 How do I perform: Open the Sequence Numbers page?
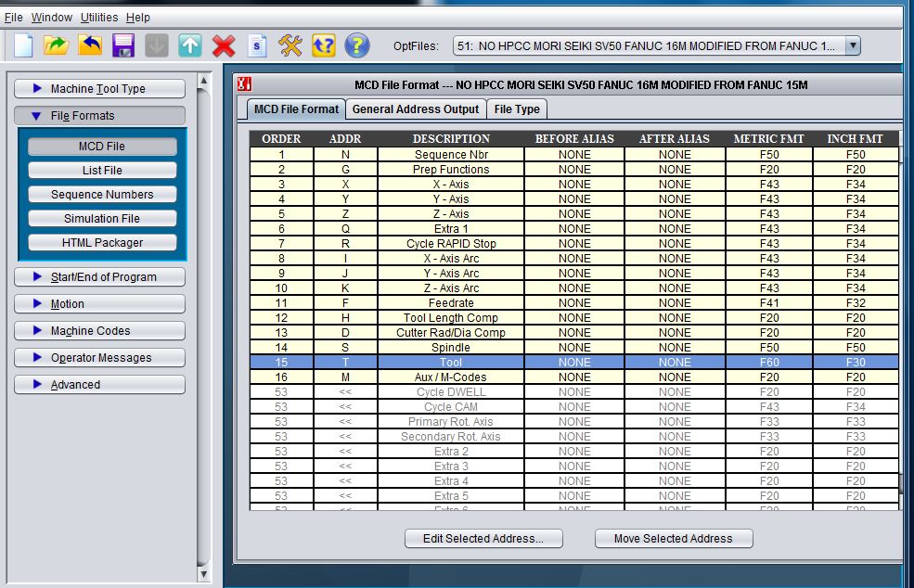click(x=102, y=194)
